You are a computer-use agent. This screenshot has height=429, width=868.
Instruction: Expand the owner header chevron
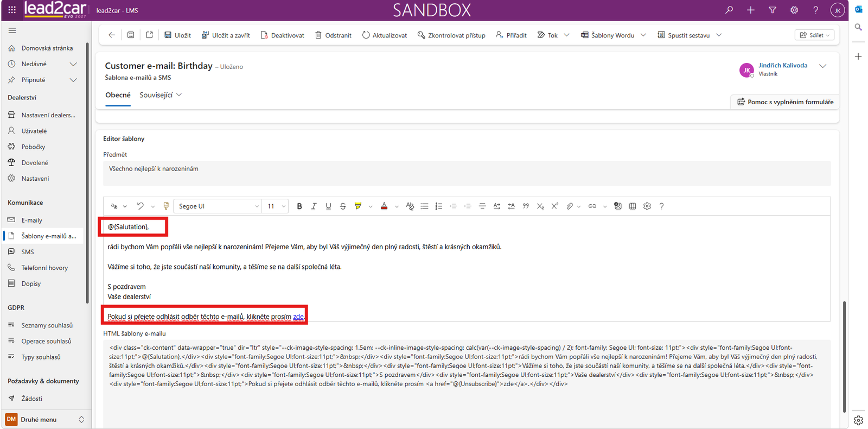(822, 66)
